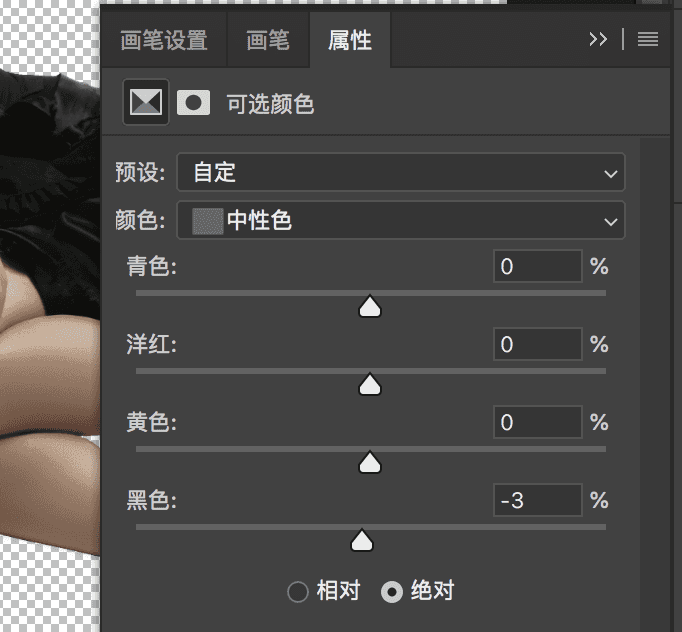
Task: Select the 属性 tab
Action: pos(350,40)
